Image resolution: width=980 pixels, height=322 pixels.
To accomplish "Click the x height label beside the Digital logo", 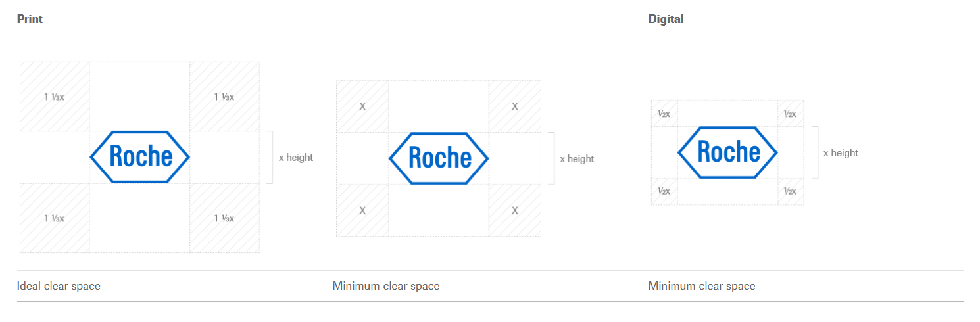I will [841, 153].
